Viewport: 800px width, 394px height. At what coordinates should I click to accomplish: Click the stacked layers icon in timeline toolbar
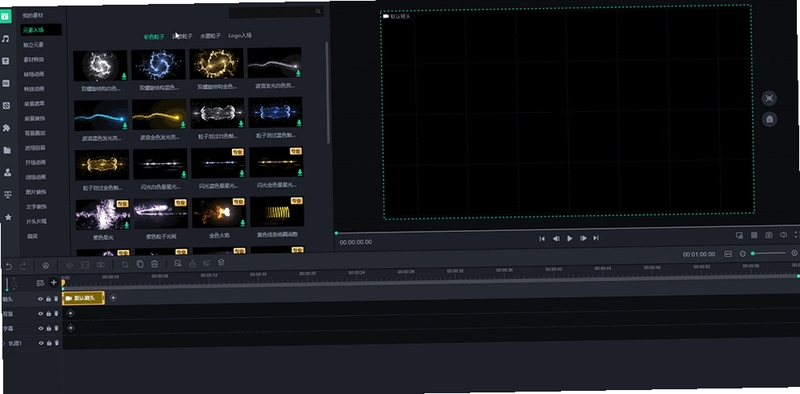(x=221, y=263)
